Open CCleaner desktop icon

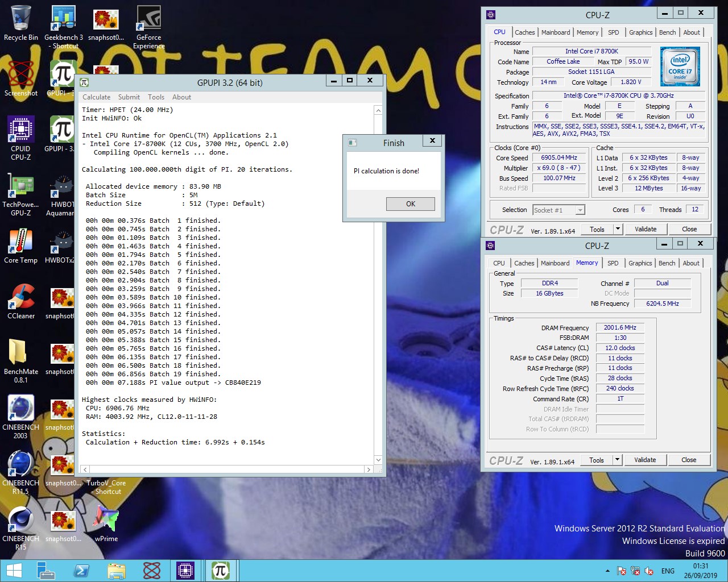[21, 301]
